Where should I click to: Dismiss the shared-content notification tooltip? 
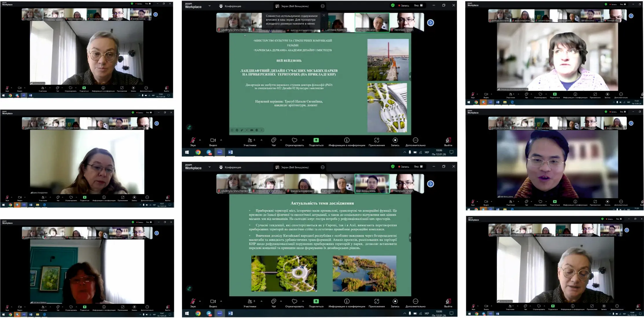pyautogui.click(x=324, y=16)
